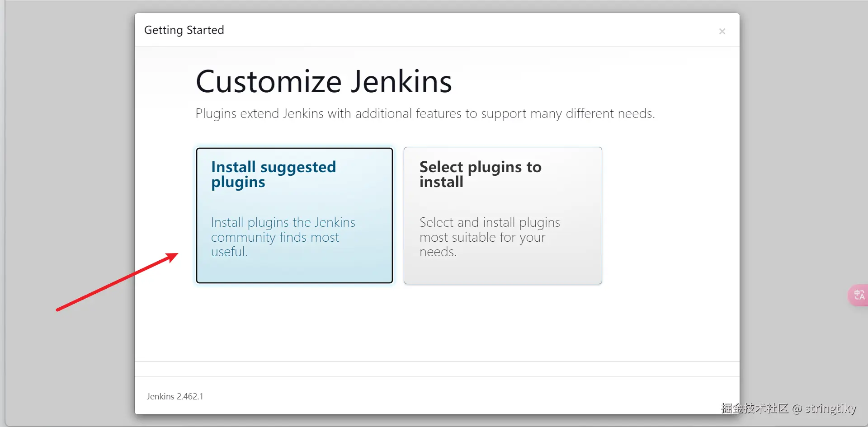Click the word 'needs.' in select card
The image size is (868, 427).
[438, 252]
